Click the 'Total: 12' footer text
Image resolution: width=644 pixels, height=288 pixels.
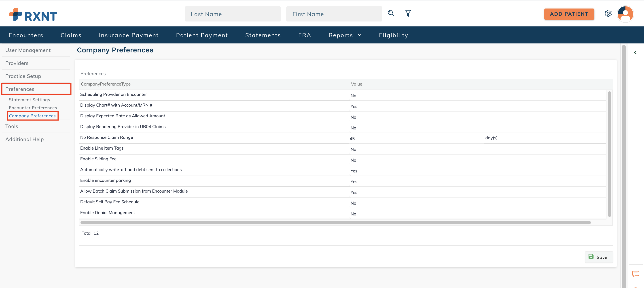(x=90, y=233)
